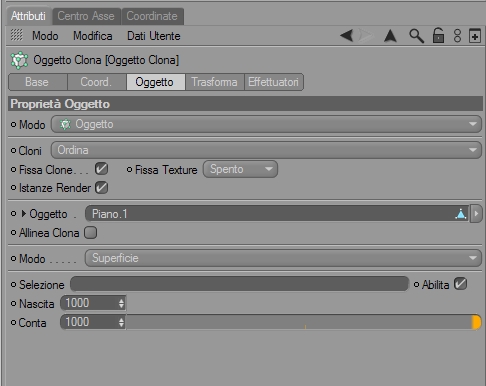This screenshot has width=486, height=386.
Task: Click the Selezione input field
Action: pos(239,284)
